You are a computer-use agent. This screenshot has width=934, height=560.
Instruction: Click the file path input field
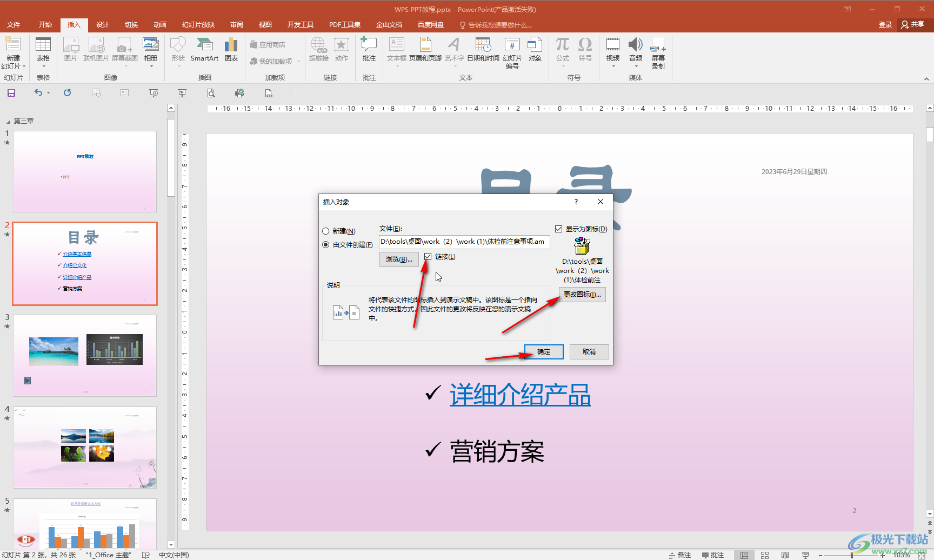[x=464, y=242]
